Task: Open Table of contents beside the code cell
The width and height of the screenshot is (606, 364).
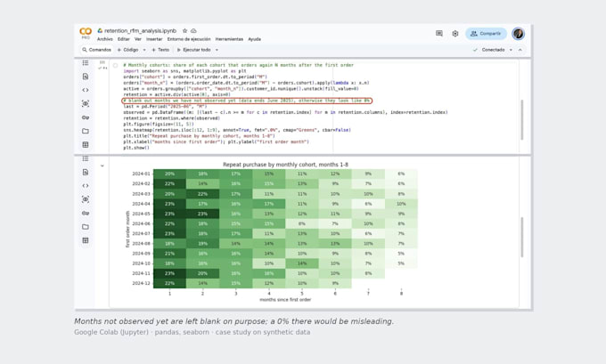Action: [86, 63]
